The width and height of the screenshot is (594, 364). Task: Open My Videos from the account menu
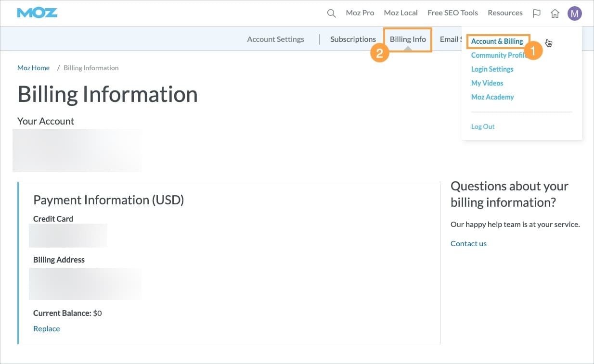coord(487,83)
